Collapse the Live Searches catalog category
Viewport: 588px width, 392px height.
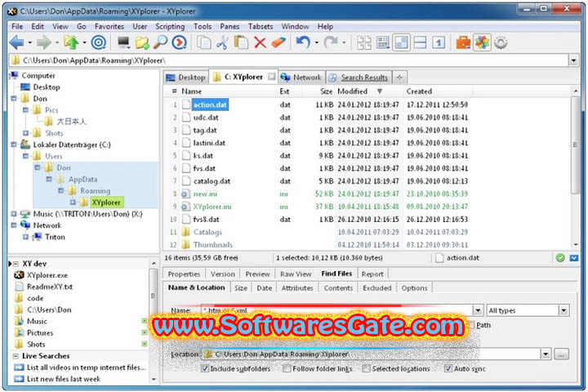point(16,356)
